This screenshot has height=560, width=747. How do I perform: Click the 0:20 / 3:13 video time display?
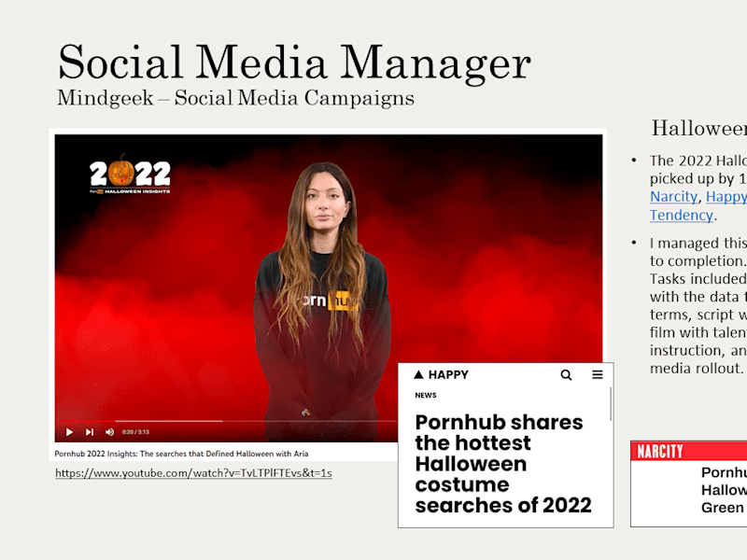tap(135, 432)
